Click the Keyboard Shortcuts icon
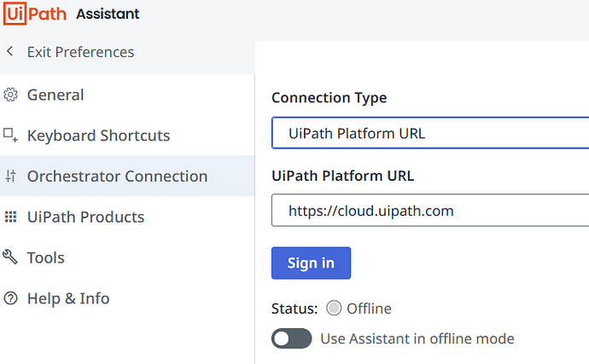This screenshot has width=589, height=364. (11, 135)
